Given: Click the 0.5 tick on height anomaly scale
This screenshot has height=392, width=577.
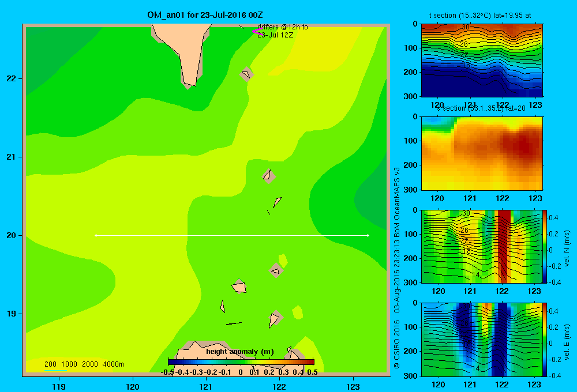Looking at the screenshot, I should (x=312, y=372).
